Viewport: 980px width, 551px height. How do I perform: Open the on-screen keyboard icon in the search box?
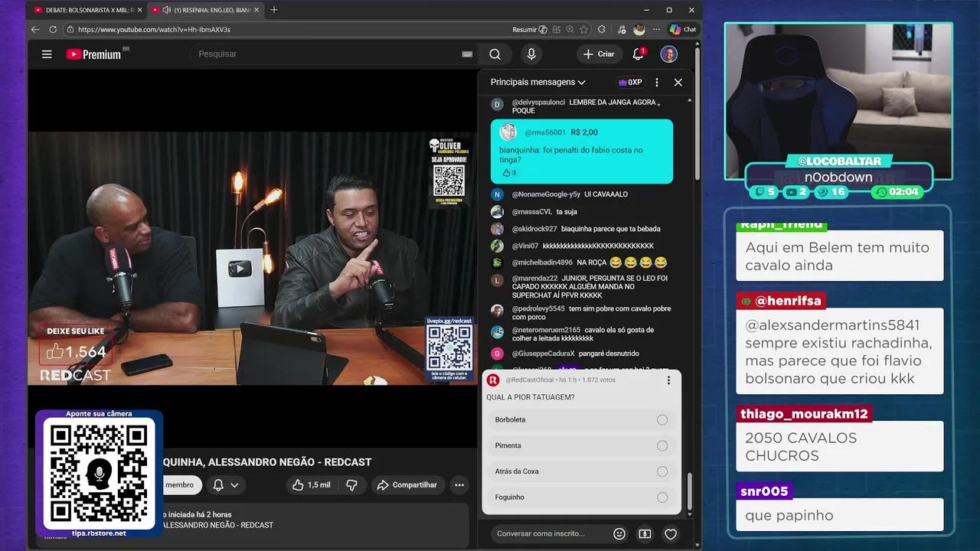click(467, 54)
